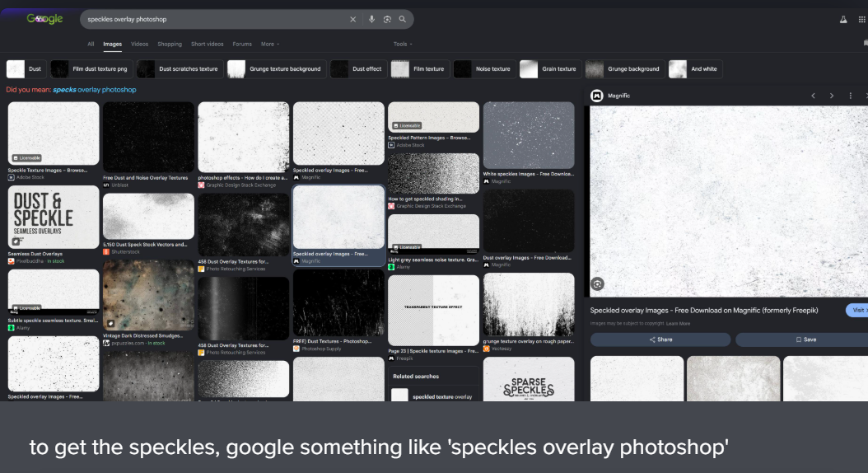Open Speckle Texture Images Adobe Stock thumbnail

coord(54,133)
